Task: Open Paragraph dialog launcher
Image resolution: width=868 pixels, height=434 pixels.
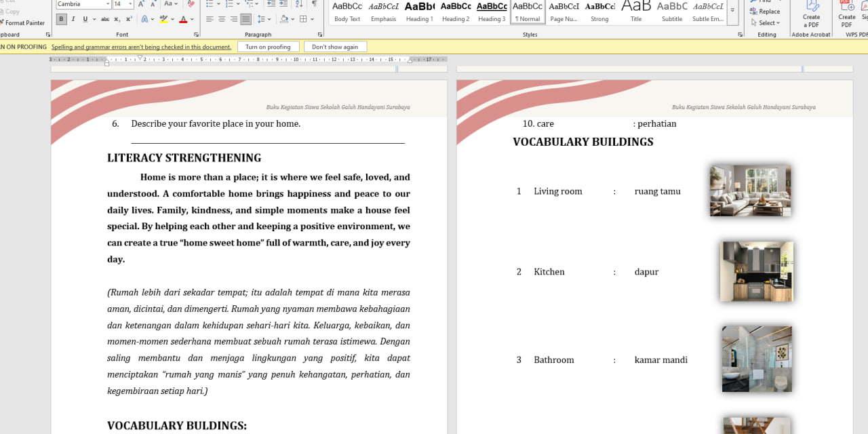Action: (x=320, y=34)
